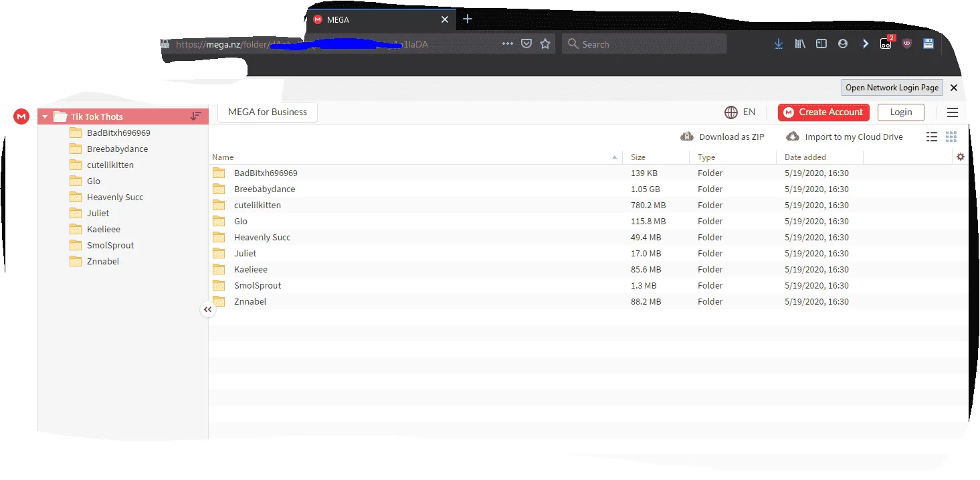Click folder icon beside BadBitxh696969 in tree

76,133
